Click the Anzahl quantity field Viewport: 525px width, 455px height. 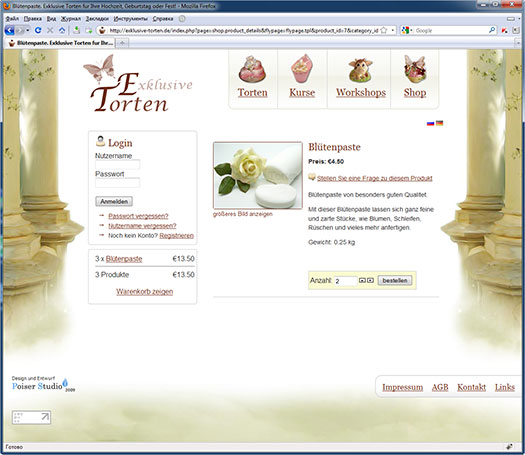346,281
